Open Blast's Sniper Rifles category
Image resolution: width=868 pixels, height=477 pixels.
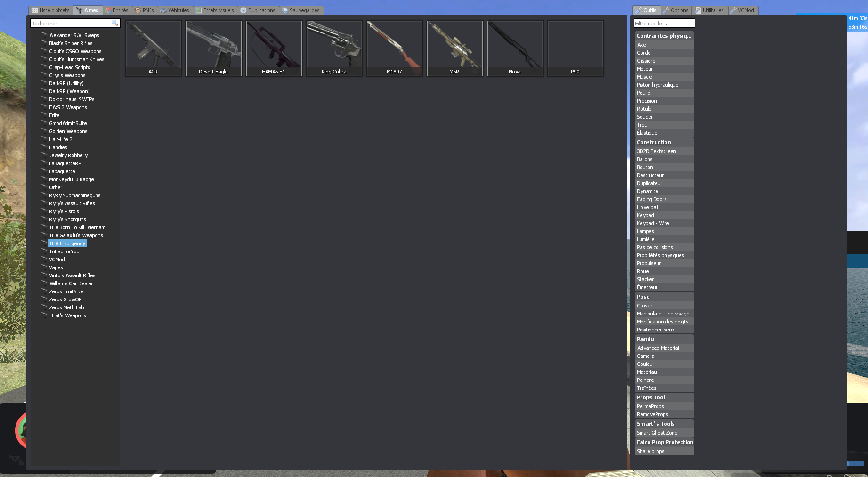pyautogui.click(x=71, y=43)
